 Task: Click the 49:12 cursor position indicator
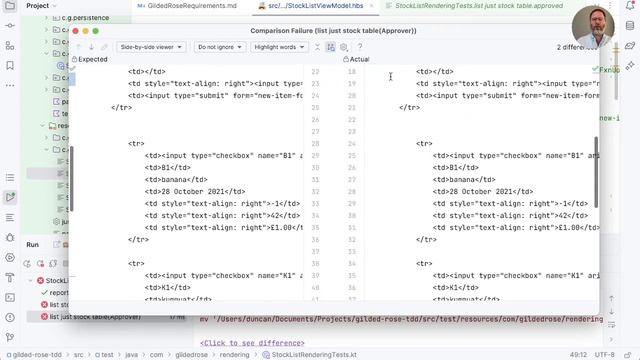[578, 355]
